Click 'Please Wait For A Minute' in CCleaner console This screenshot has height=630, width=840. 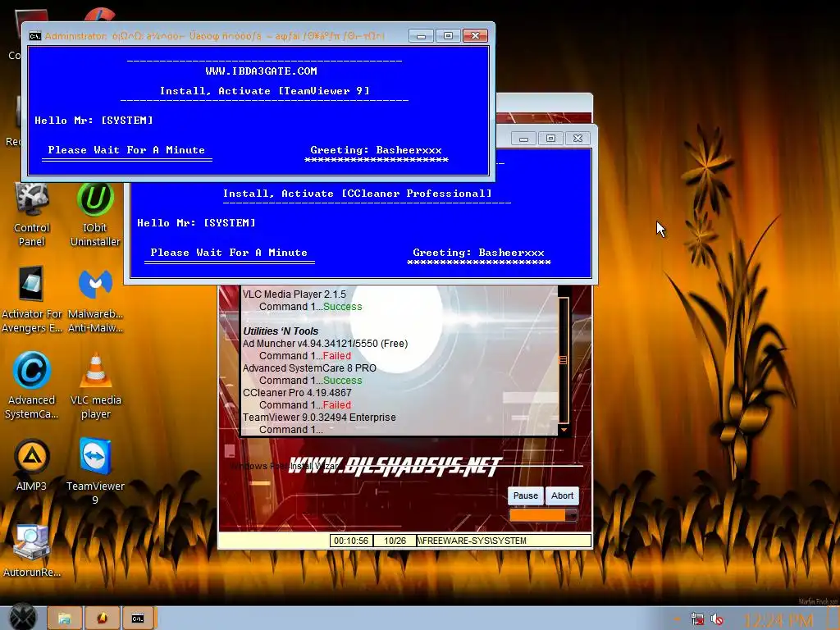coord(229,253)
